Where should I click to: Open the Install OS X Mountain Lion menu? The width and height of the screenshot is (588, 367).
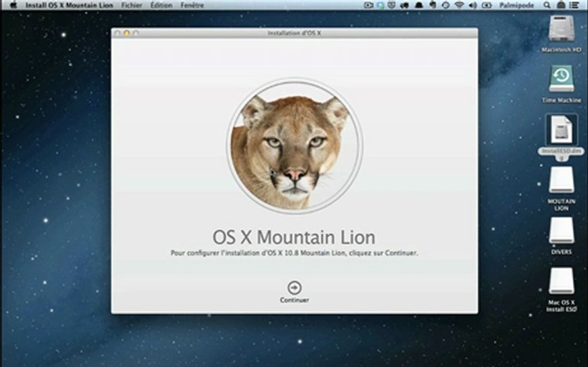tap(69, 5)
